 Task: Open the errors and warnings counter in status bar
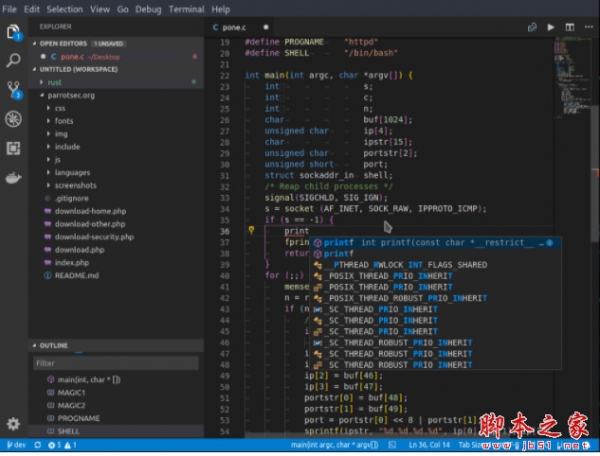(62, 445)
